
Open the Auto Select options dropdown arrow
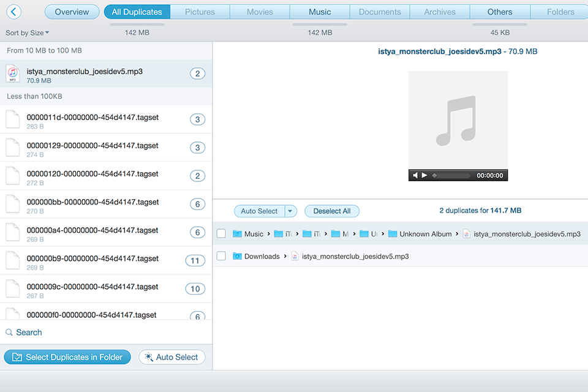(290, 211)
